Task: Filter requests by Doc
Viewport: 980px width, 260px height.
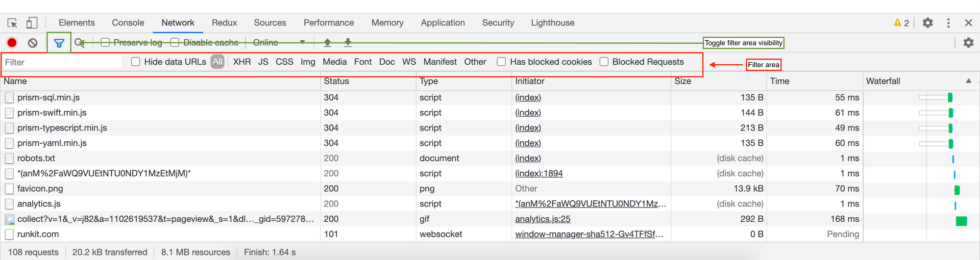Action: pos(387,62)
